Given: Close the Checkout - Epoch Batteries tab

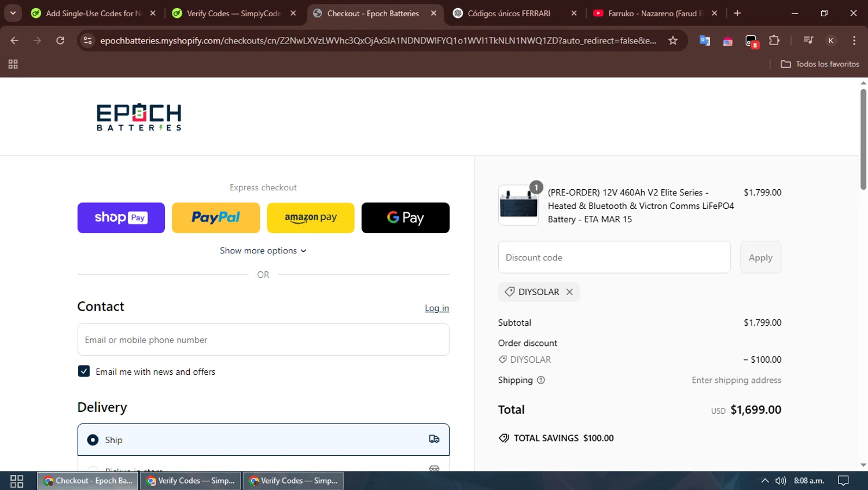Looking at the screenshot, I should coord(434,13).
